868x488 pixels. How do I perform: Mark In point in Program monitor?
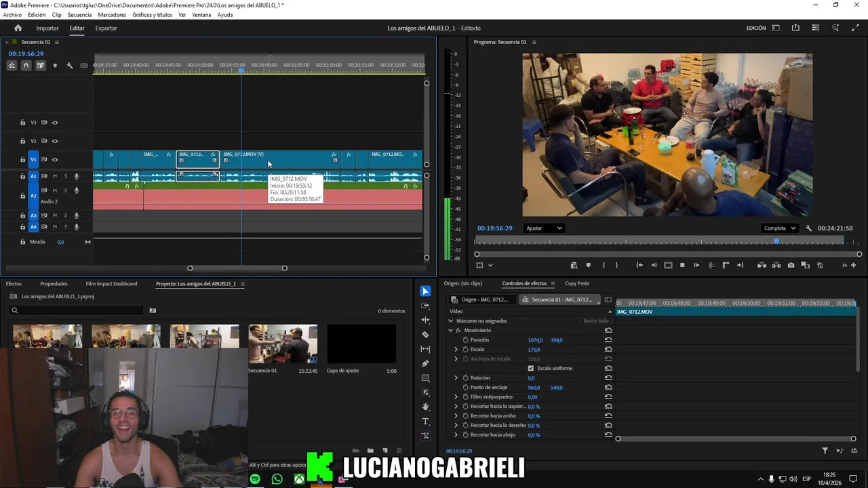(604, 265)
